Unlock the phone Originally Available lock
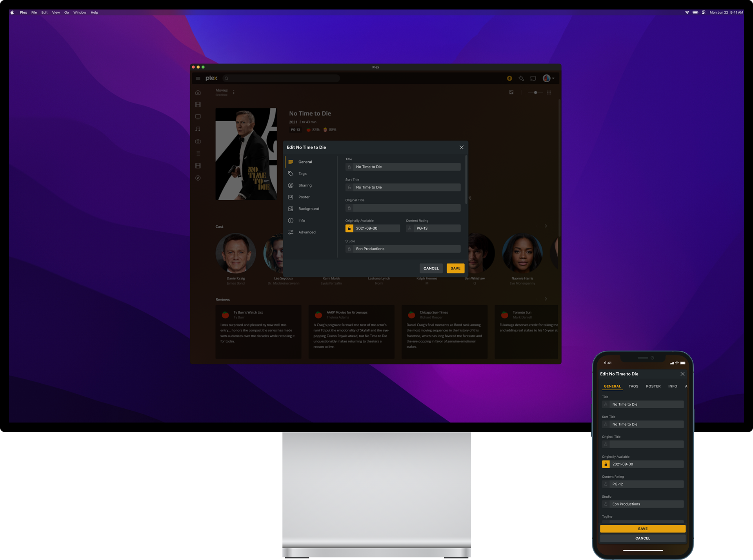The image size is (753, 560). 606,464
